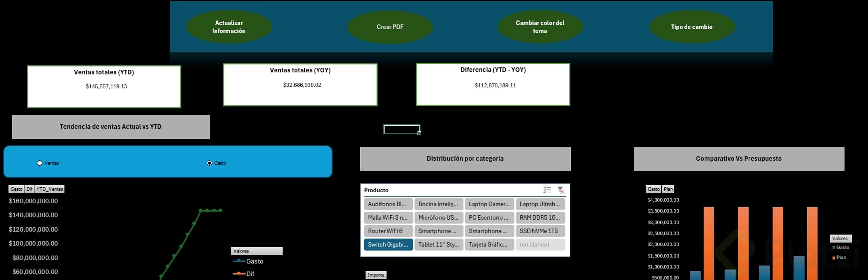Click the $112,870,189.11 value
Viewport: 868px width, 280px height.
click(495, 85)
